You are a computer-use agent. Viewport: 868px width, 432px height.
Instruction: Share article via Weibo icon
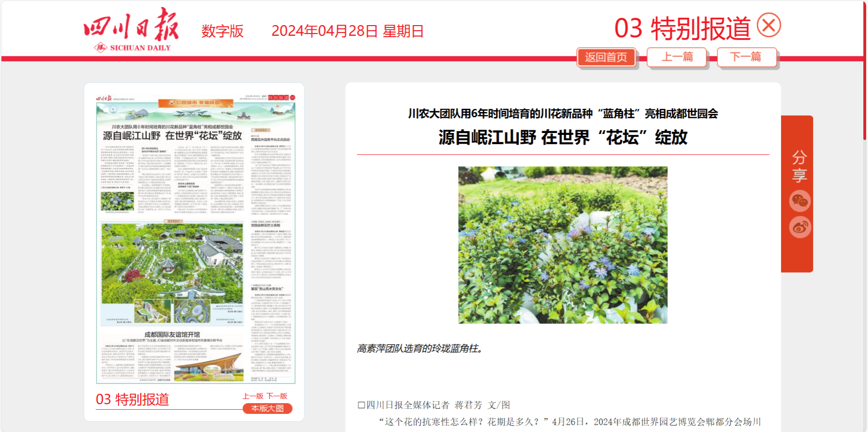click(x=800, y=227)
